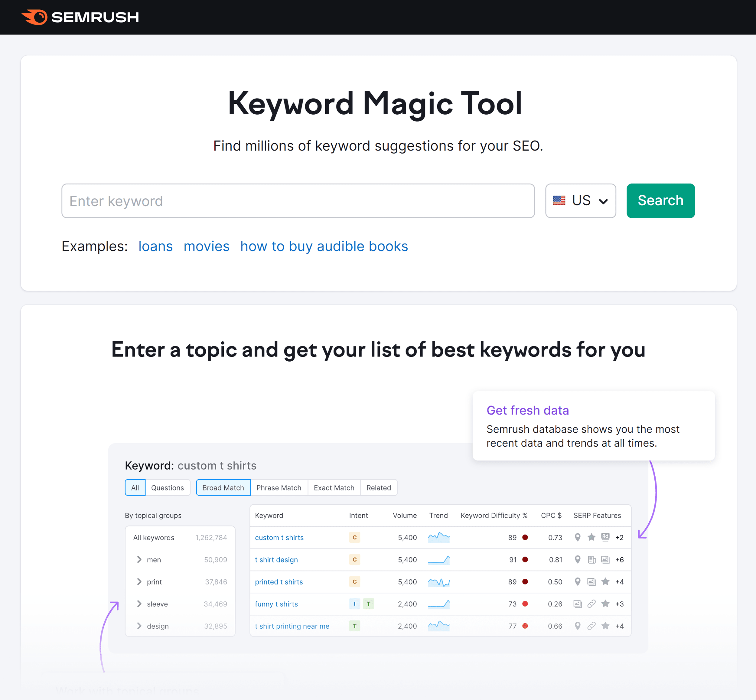Sort by the Keyword Difficulty % column header
756x700 pixels.
coord(494,515)
